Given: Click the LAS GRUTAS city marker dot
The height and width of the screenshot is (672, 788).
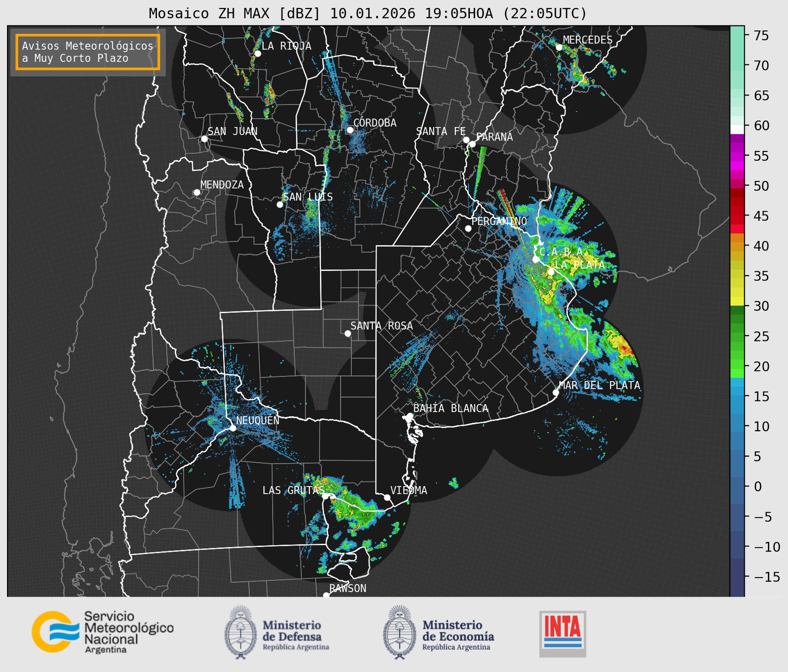Looking at the screenshot, I should click(x=326, y=496).
